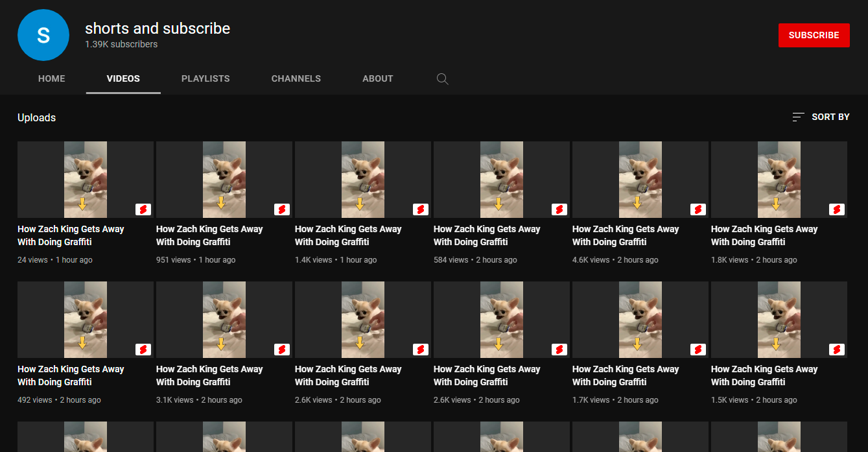
Task: Click the sort lines icon beside SORT BY
Action: [798, 117]
